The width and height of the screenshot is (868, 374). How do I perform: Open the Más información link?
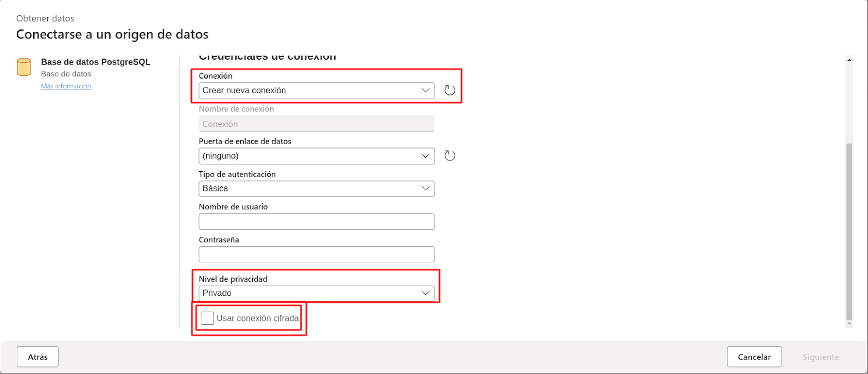66,86
